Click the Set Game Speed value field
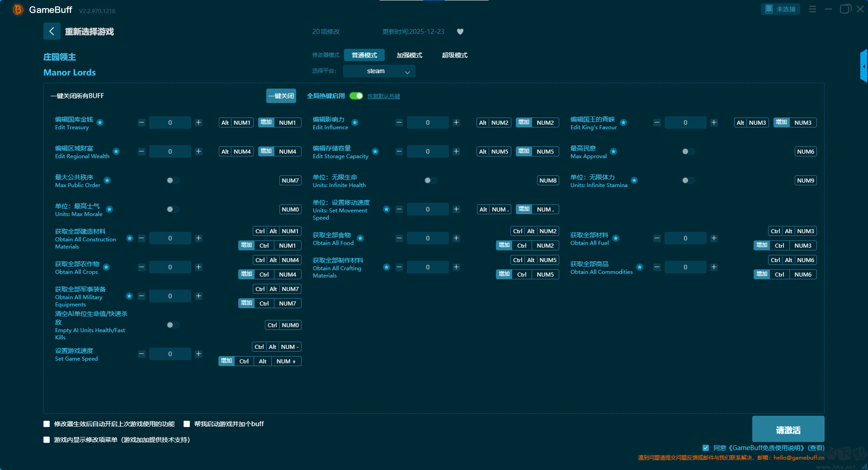 pyautogui.click(x=170, y=354)
